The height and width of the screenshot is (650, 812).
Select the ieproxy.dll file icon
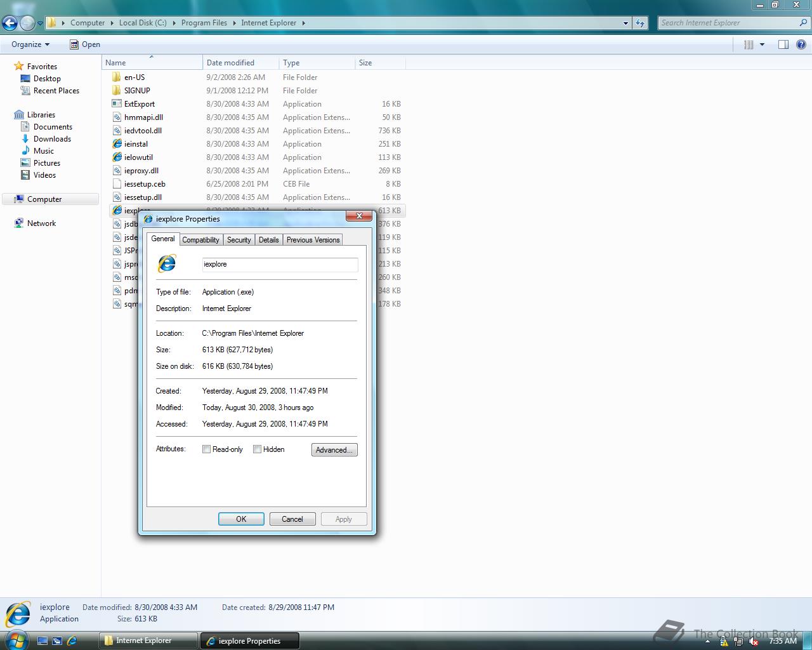click(x=117, y=171)
